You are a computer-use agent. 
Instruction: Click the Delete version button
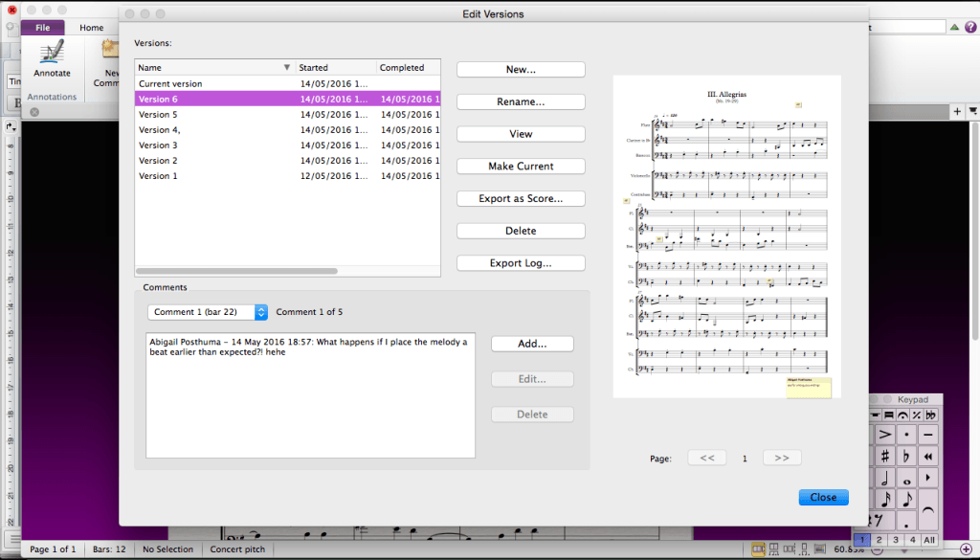[x=521, y=231]
